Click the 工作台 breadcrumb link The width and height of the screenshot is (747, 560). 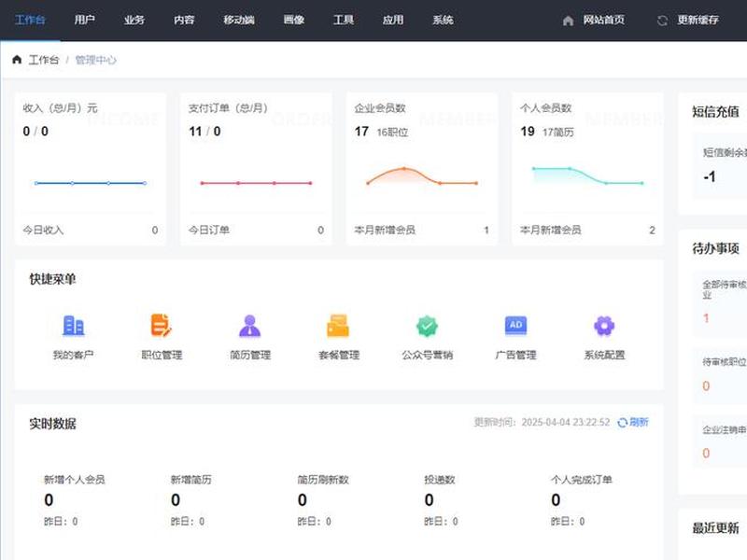click(x=44, y=60)
